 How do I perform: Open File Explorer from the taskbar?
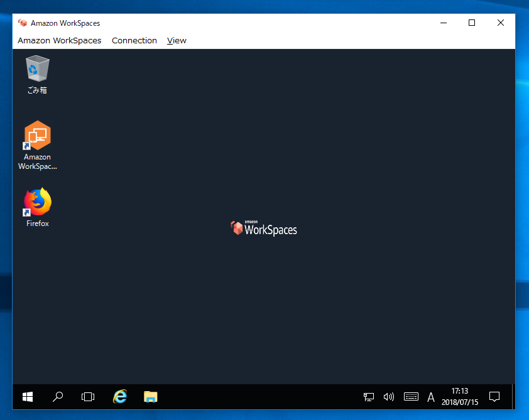click(150, 397)
